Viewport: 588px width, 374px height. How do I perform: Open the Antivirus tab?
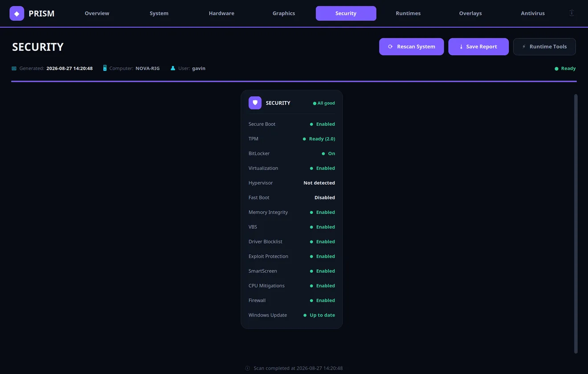tap(533, 13)
